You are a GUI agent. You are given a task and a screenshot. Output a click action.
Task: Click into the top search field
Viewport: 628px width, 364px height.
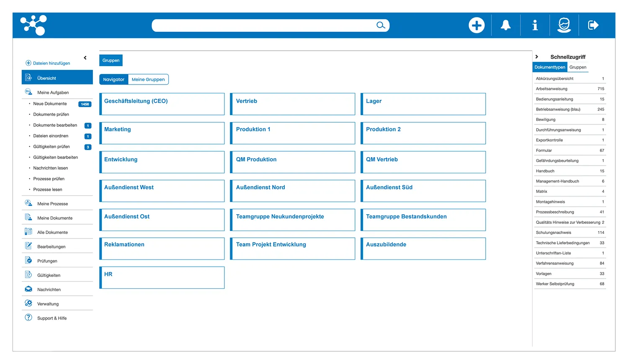(x=264, y=26)
